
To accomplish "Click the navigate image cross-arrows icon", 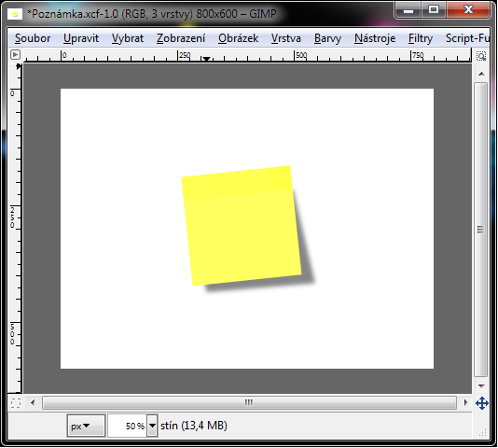I will coord(481,403).
